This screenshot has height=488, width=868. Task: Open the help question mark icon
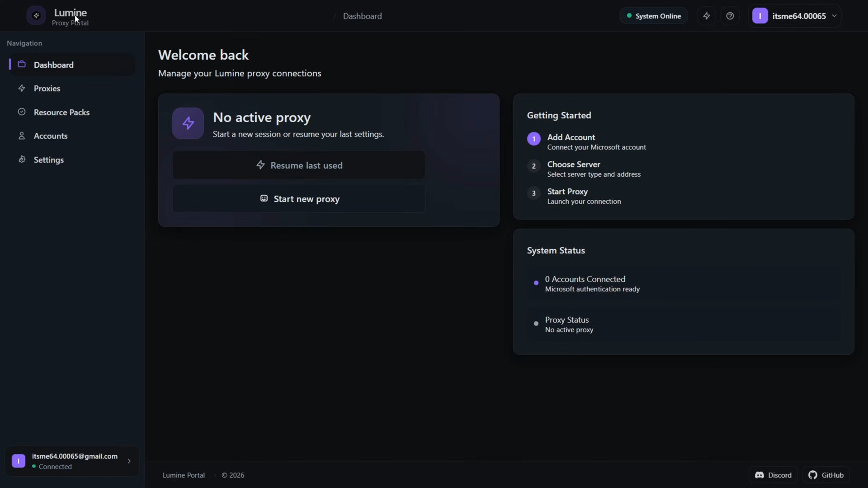click(730, 16)
